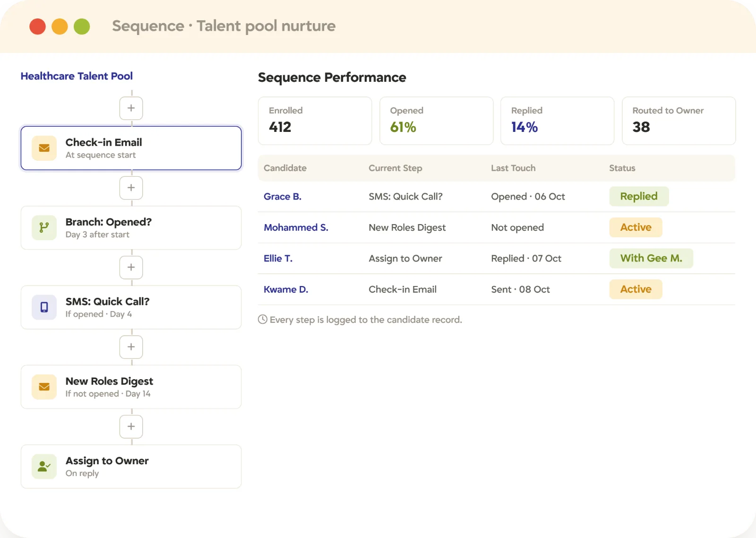
Task: Click the Active status badge for Kwame D.
Action: [x=636, y=289]
